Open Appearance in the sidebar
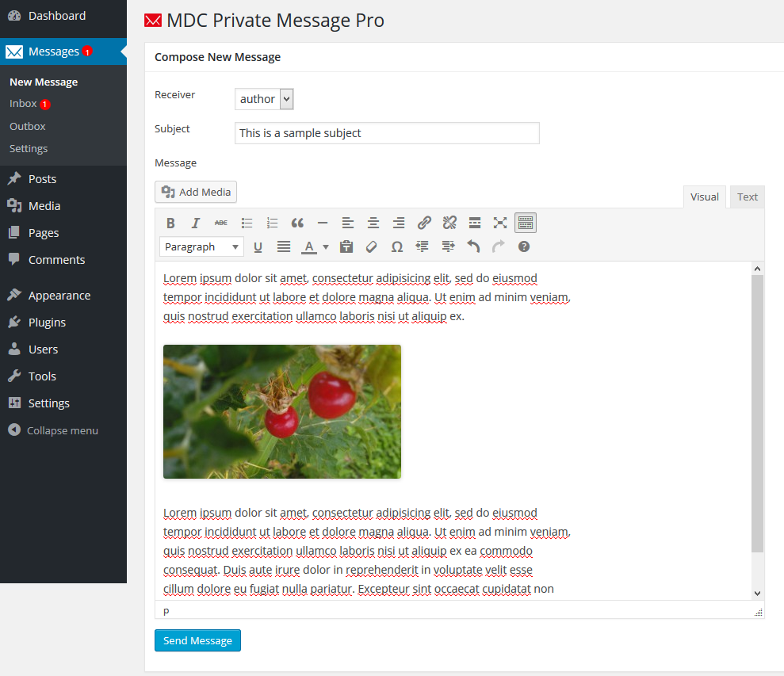This screenshot has width=784, height=676. coord(63,296)
